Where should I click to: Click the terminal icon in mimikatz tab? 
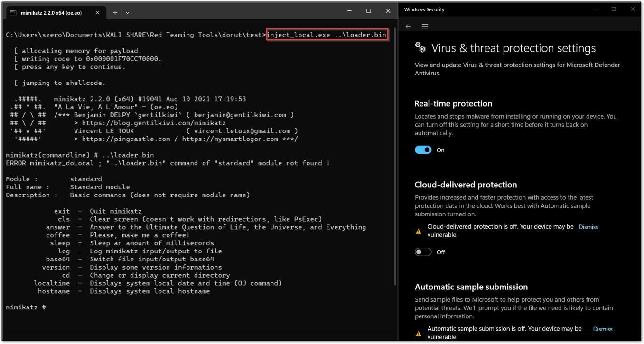click(13, 13)
